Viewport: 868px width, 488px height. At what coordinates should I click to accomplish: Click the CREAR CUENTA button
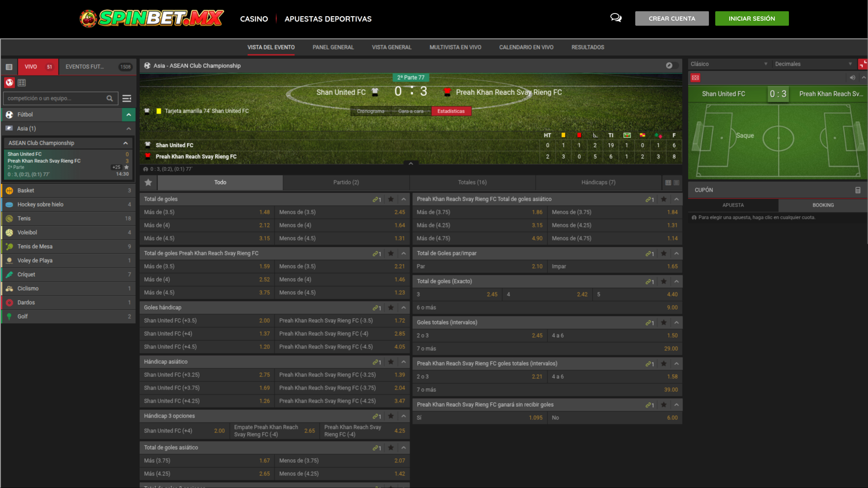tap(672, 19)
